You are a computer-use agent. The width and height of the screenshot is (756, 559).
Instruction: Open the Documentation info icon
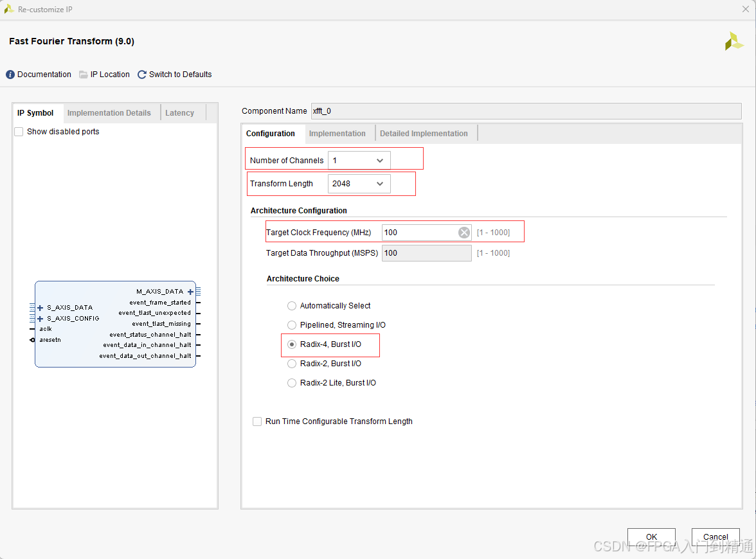pos(10,75)
